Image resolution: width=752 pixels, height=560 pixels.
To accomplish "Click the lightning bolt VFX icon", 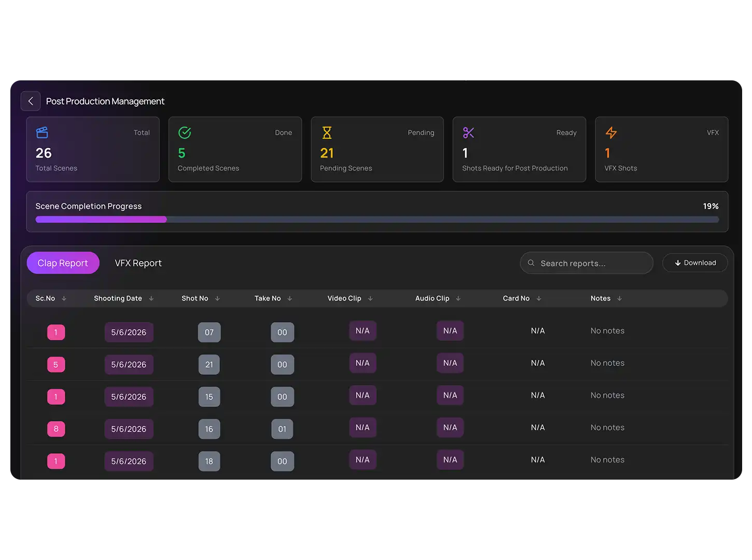I will pyautogui.click(x=611, y=133).
